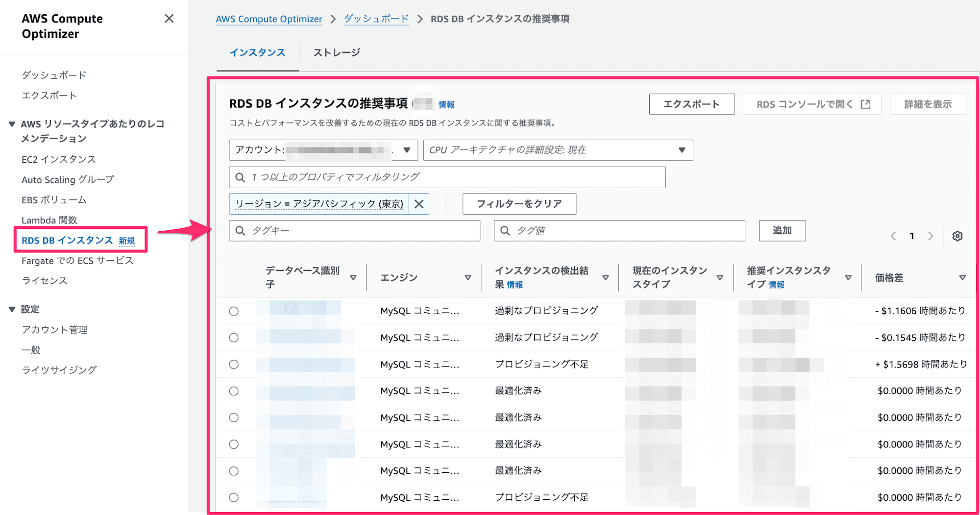Screen dimensions: 980x515
Task: Sort by エンジン column arrow
Action: coord(468,278)
